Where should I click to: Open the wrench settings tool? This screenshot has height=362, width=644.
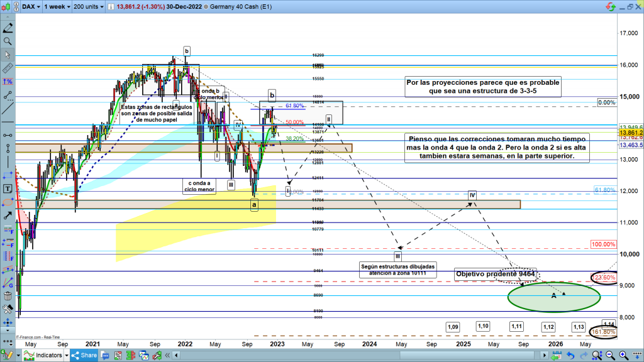(x=7, y=309)
